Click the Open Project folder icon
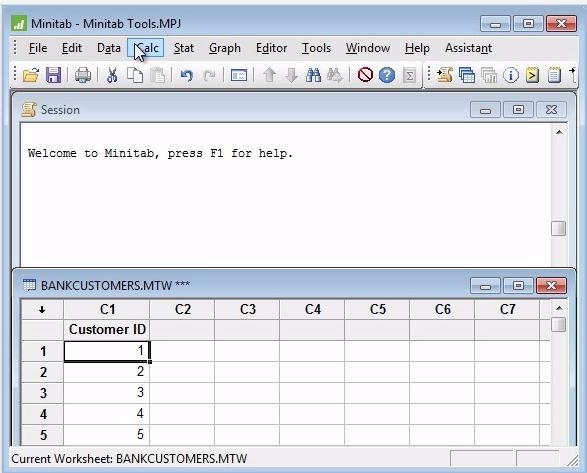The width and height of the screenshot is (587, 473). (x=31, y=75)
